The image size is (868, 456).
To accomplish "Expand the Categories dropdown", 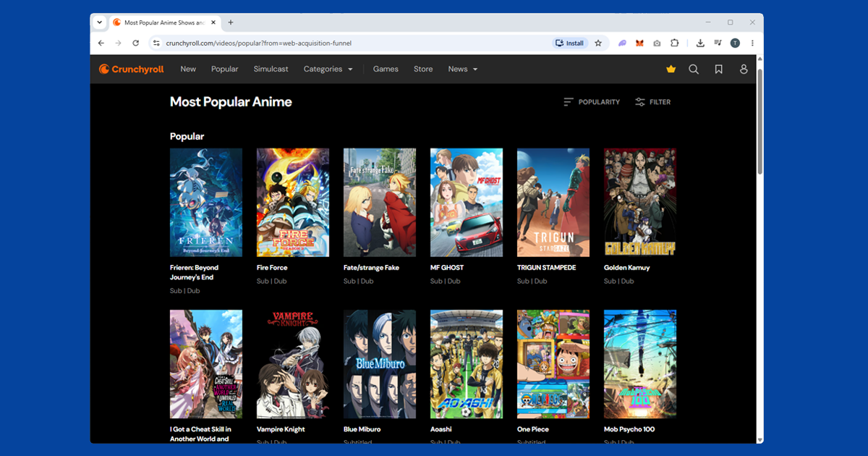I will tap(328, 69).
